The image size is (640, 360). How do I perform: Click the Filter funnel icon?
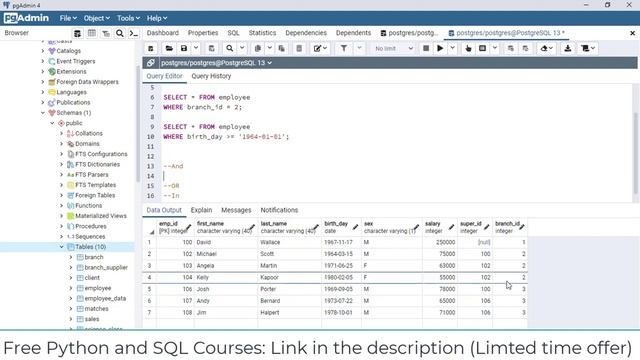344,48
